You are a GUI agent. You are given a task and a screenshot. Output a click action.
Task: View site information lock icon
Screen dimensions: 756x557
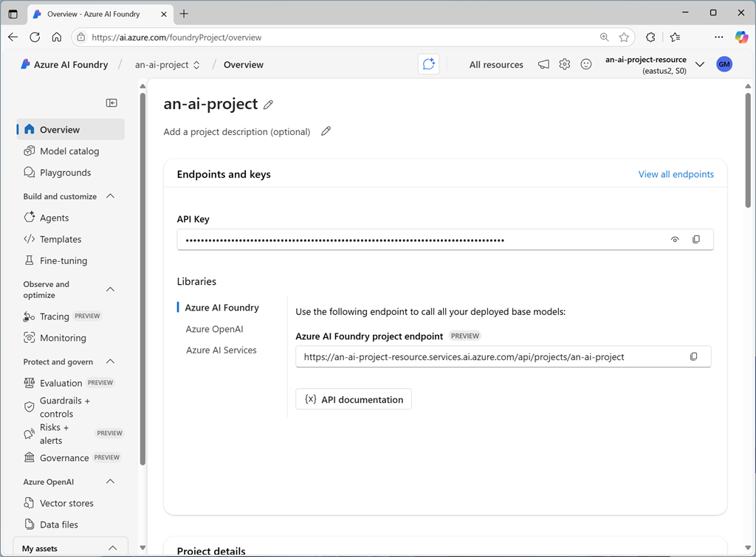[81, 37]
